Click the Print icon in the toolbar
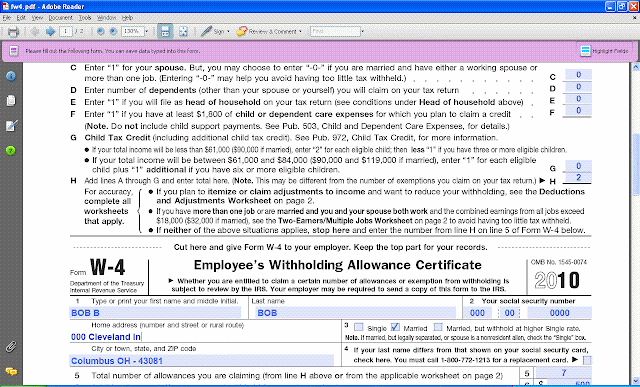Image resolution: width=640 pixels, height=387 pixels. pos(13,31)
